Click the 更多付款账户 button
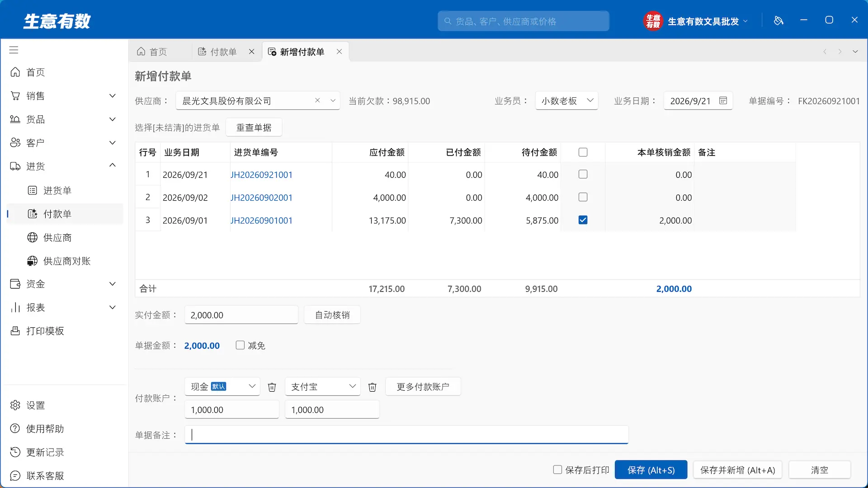The image size is (868, 488). [423, 387]
